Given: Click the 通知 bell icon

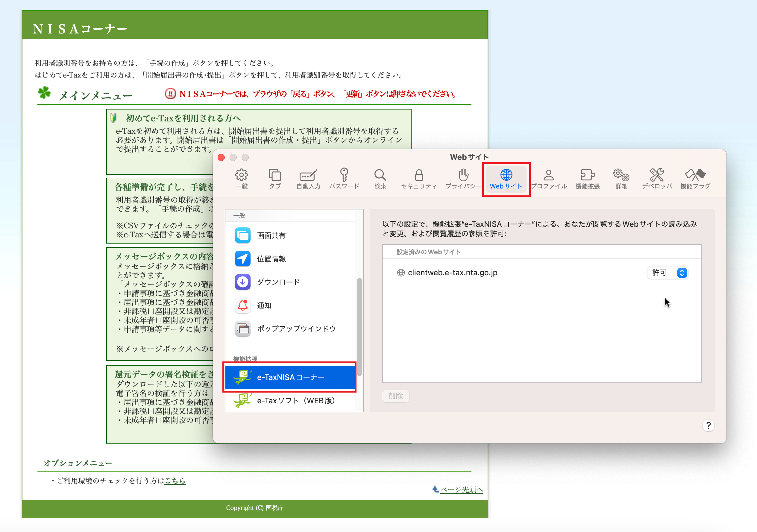Looking at the screenshot, I should (243, 305).
